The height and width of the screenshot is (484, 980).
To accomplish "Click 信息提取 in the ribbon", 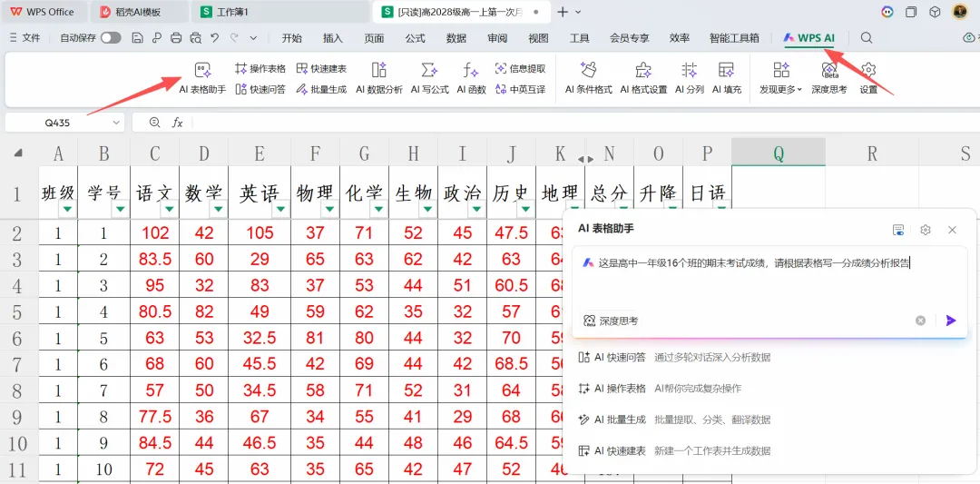I will pyautogui.click(x=520, y=69).
